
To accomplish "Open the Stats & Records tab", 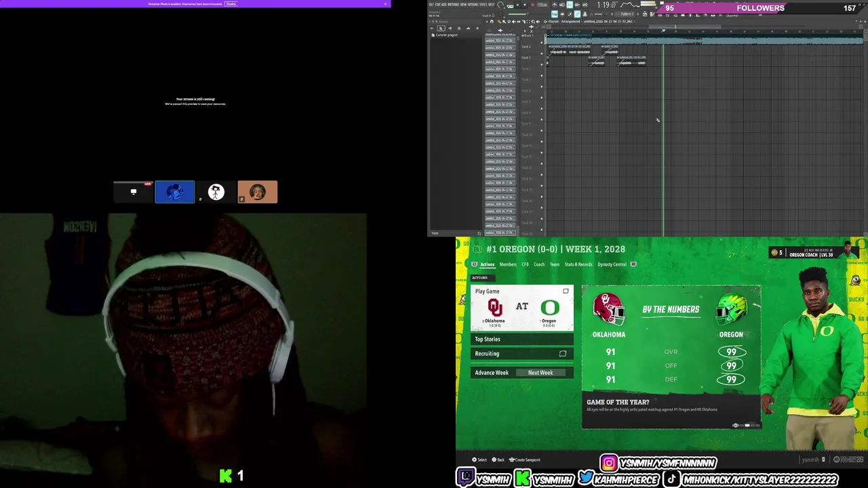I will click(x=578, y=264).
